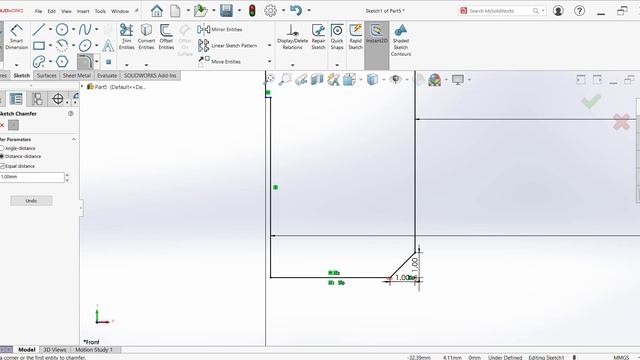Select the Corner Rectangle tool
The height and width of the screenshot is (360, 640).
[x=39, y=45]
